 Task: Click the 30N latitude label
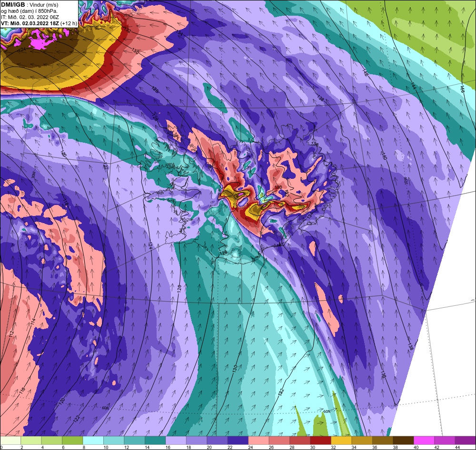point(33,175)
